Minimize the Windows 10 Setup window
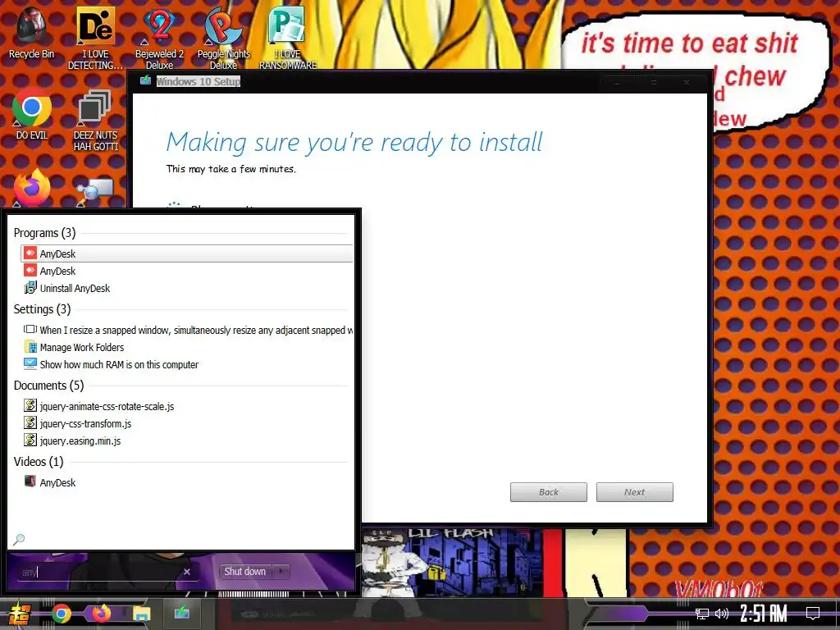 click(x=617, y=83)
